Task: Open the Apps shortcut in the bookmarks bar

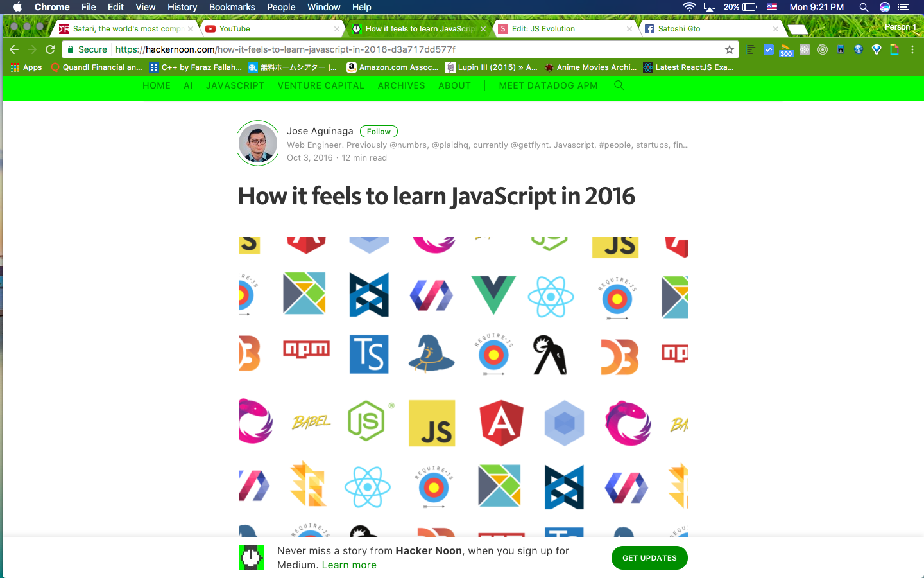Action: (x=26, y=67)
